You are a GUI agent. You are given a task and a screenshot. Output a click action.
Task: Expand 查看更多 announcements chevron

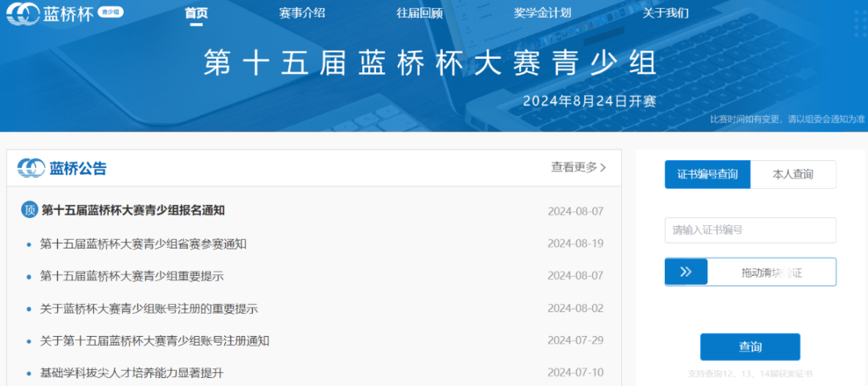[x=603, y=167]
